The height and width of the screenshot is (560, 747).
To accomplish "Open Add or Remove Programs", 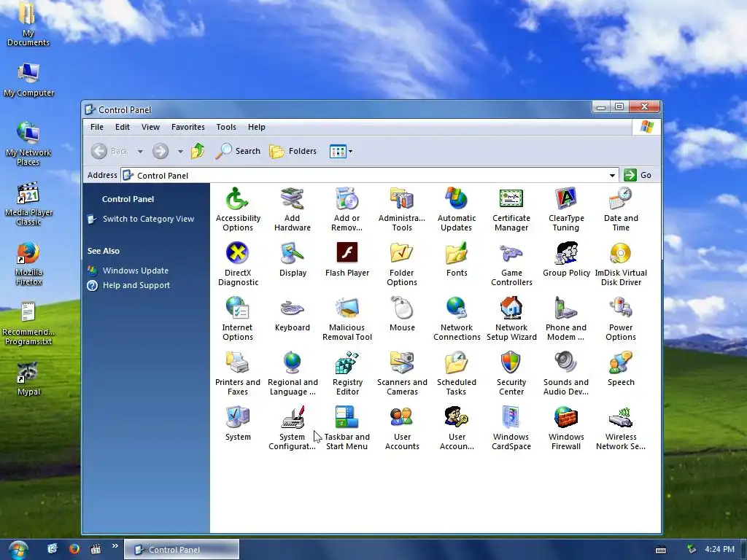I will (x=347, y=209).
